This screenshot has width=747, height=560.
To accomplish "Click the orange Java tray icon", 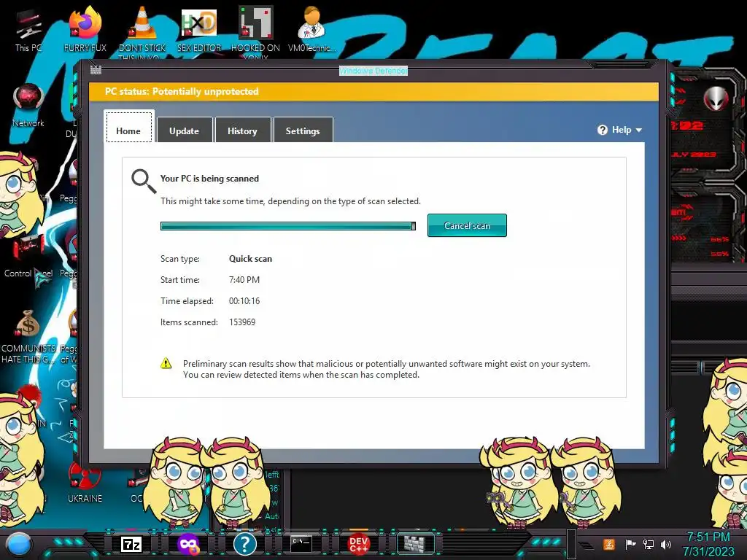I will [x=609, y=544].
